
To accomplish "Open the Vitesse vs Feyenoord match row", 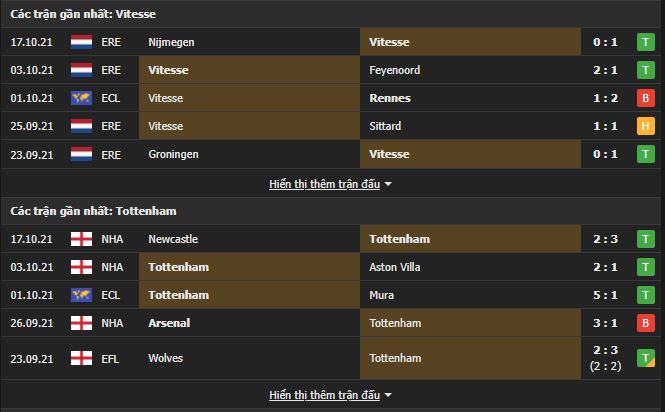I will click(300, 70).
